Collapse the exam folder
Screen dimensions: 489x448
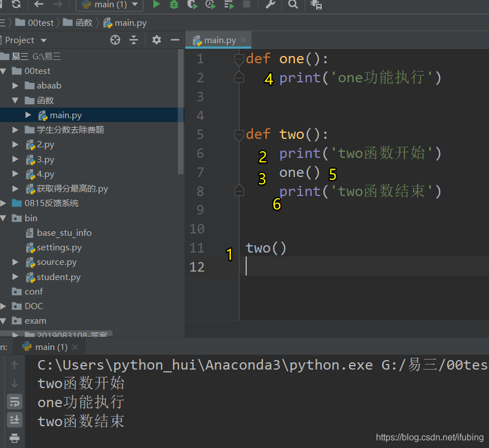[3, 321]
